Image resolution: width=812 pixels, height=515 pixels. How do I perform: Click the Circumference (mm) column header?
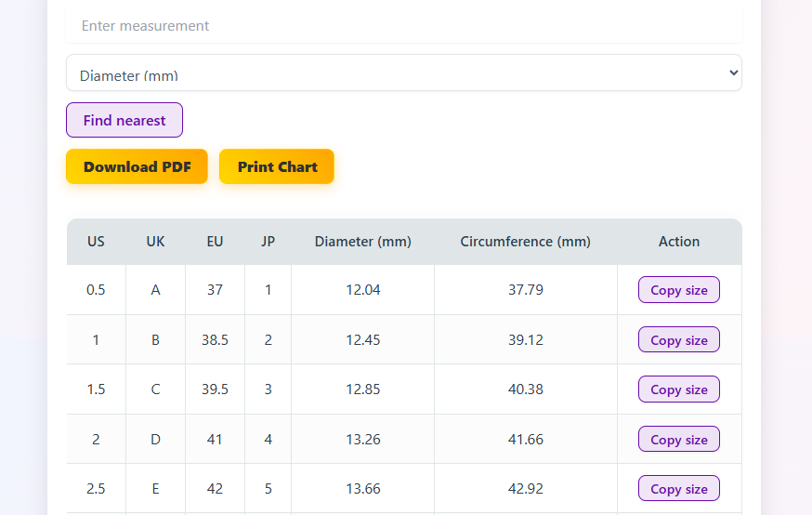pyautogui.click(x=525, y=242)
